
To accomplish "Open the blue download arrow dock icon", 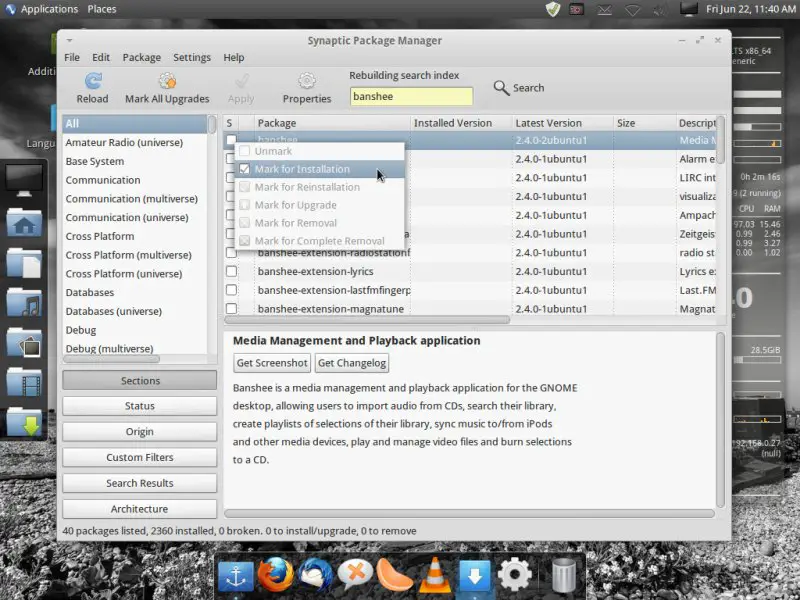I will point(474,576).
